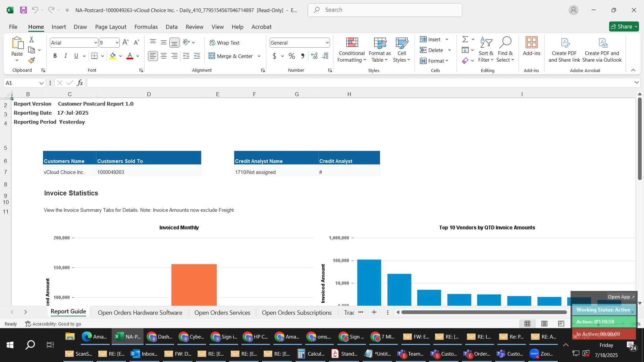Select the Format Painter brush

point(32,61)
